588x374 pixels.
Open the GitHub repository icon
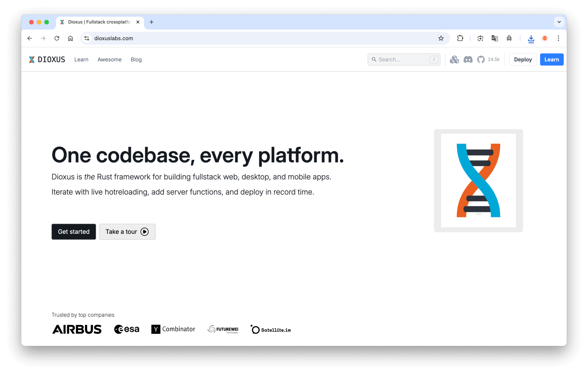pos(481,59)
